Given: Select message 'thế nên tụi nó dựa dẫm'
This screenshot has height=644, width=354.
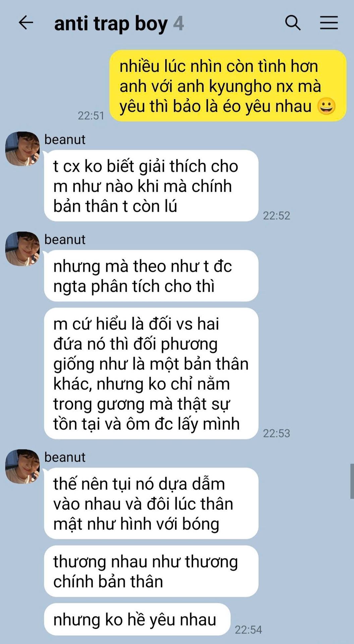Looking at the screenshot, I should 151,503.
